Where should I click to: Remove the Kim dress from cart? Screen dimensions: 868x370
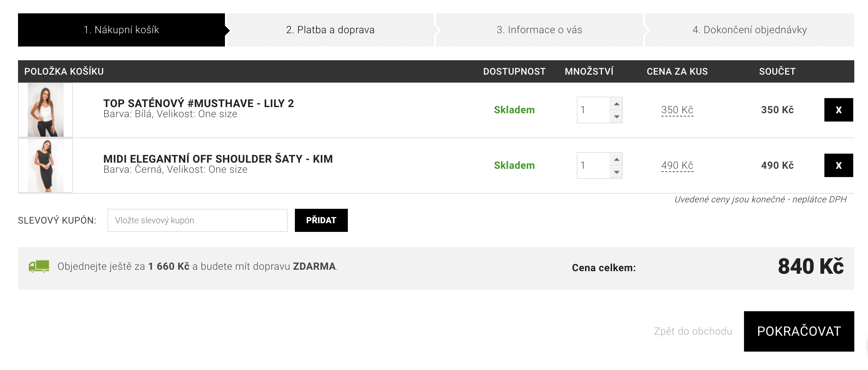[x=838, y=165]
